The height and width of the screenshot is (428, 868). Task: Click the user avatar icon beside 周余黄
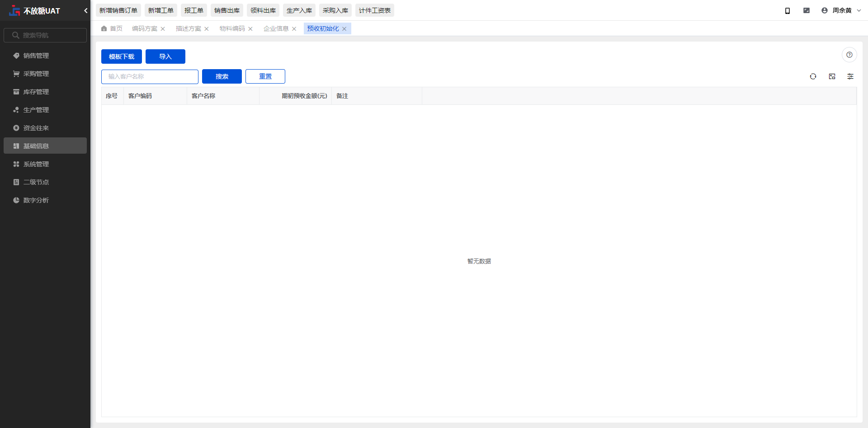pos(825,10)
